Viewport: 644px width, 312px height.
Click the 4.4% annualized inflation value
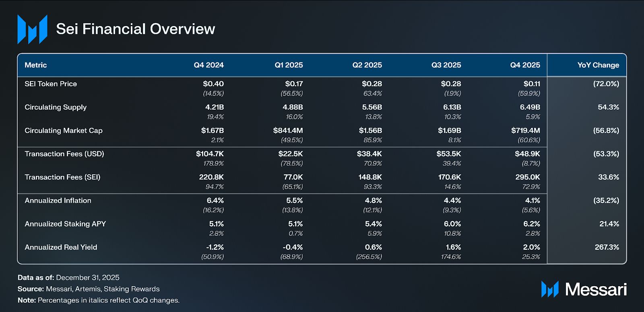click(x=453, y=200)
